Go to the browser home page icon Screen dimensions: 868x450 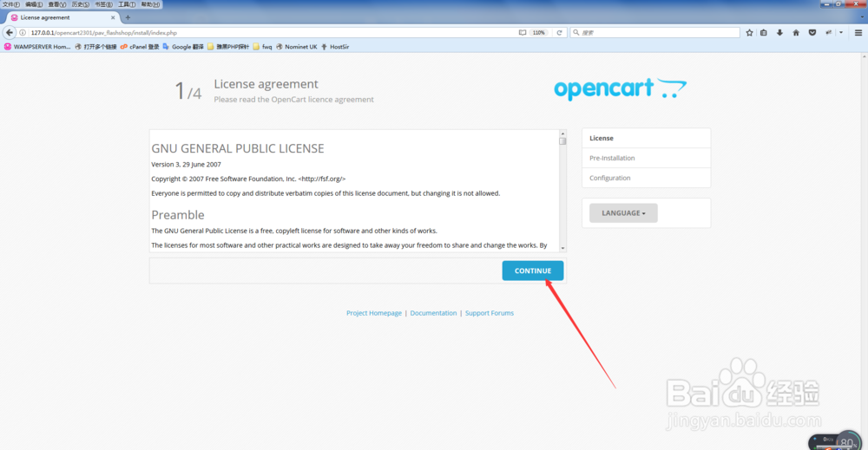click(x=795, y=33)
